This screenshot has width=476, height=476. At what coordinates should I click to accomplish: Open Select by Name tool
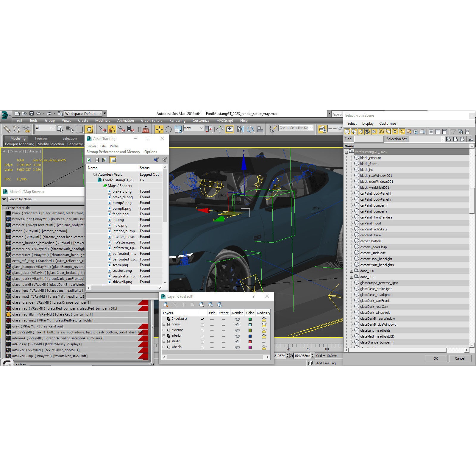coord(70,129)
